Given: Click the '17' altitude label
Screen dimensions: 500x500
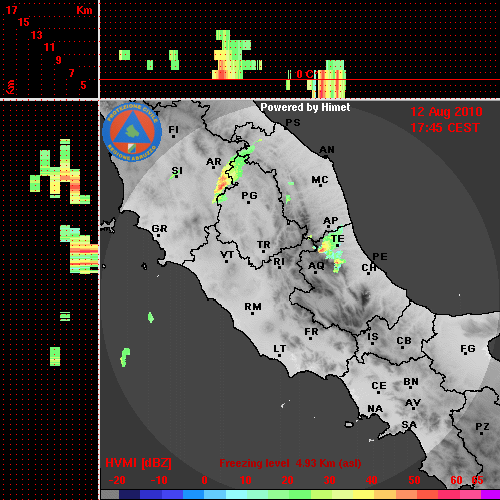Looking at the screenshot, I should (11, 10).
